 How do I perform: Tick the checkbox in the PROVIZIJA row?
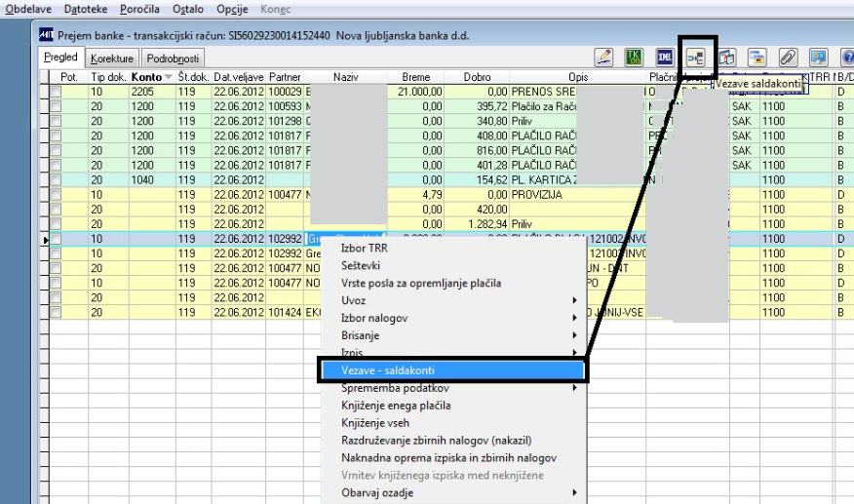[56, 195]
